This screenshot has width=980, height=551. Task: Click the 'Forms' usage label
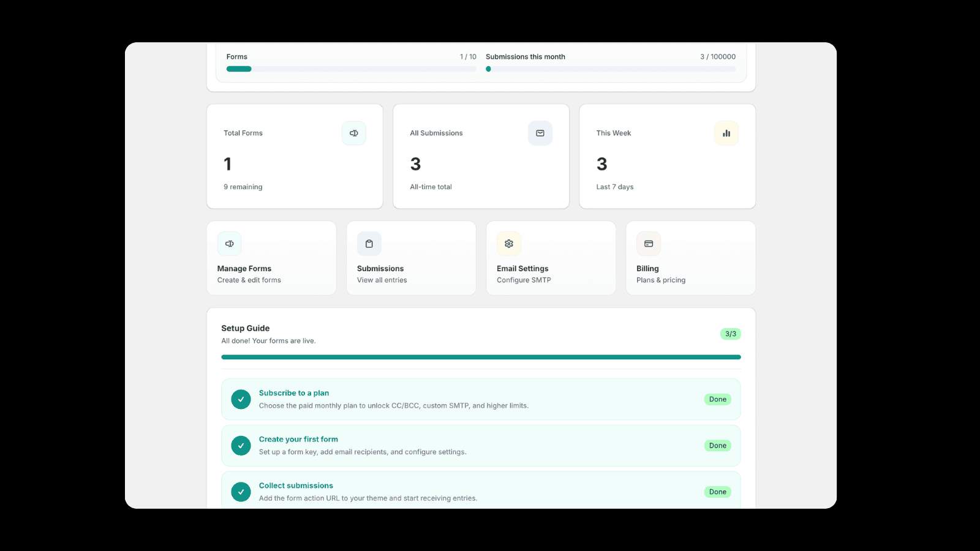click(x=237, y=57)
